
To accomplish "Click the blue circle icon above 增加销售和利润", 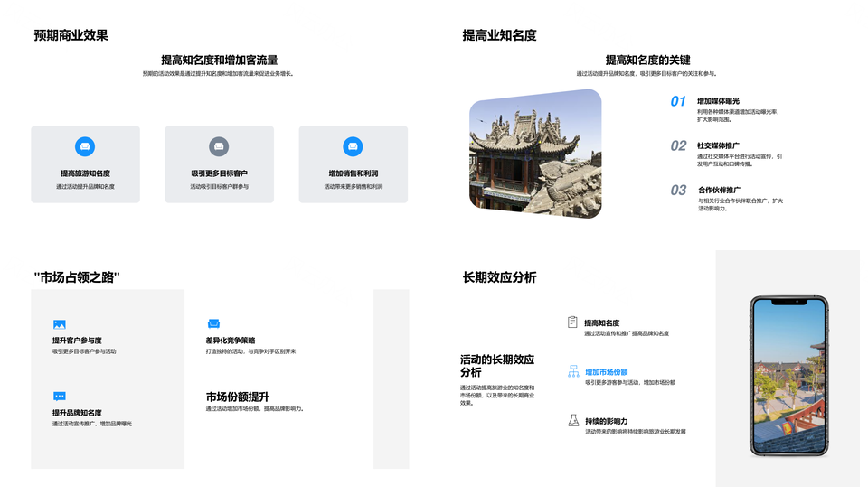I will [x=353, y=147].
